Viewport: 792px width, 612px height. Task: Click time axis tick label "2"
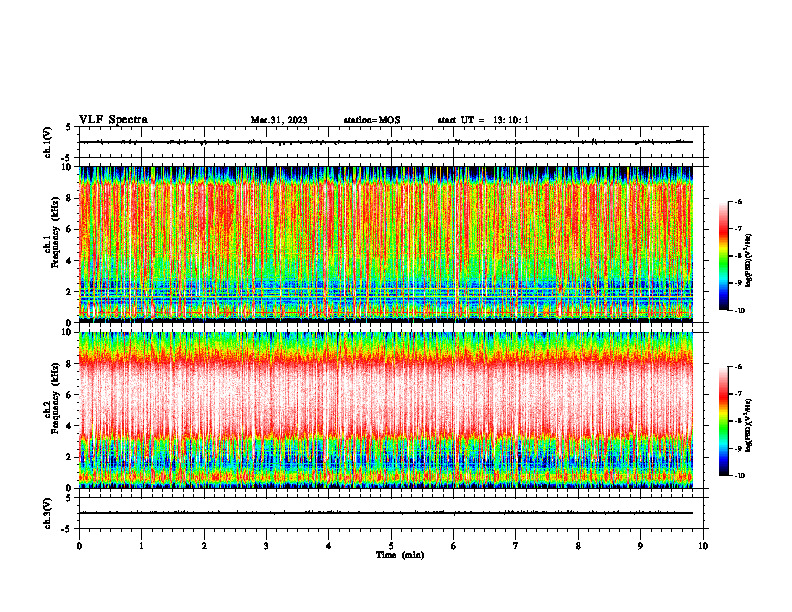[204, 546]
